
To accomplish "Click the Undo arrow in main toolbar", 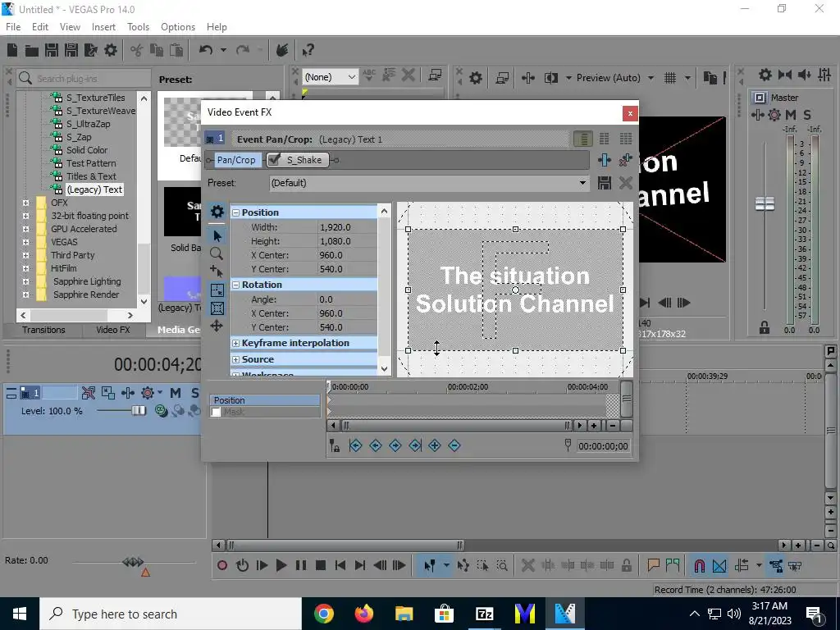I will click(x=206, y=50).
